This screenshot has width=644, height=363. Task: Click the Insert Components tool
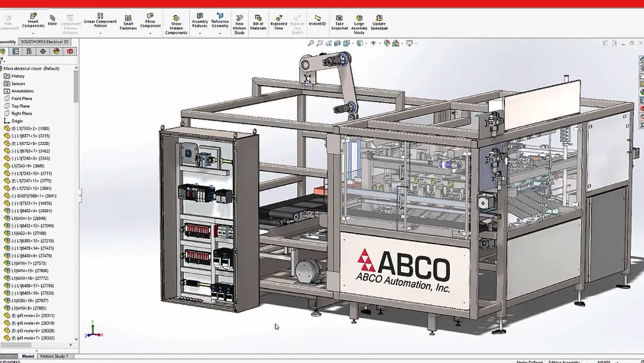(33, 21)
